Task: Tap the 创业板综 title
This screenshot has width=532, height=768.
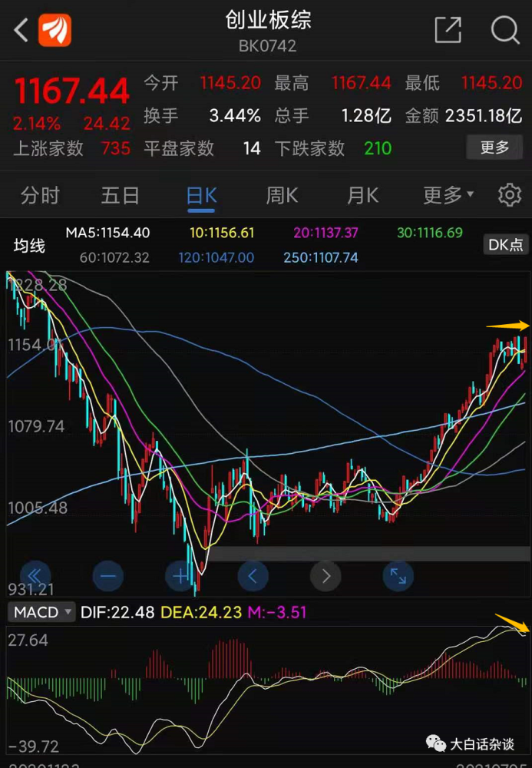Action: [x=268, y=20]
